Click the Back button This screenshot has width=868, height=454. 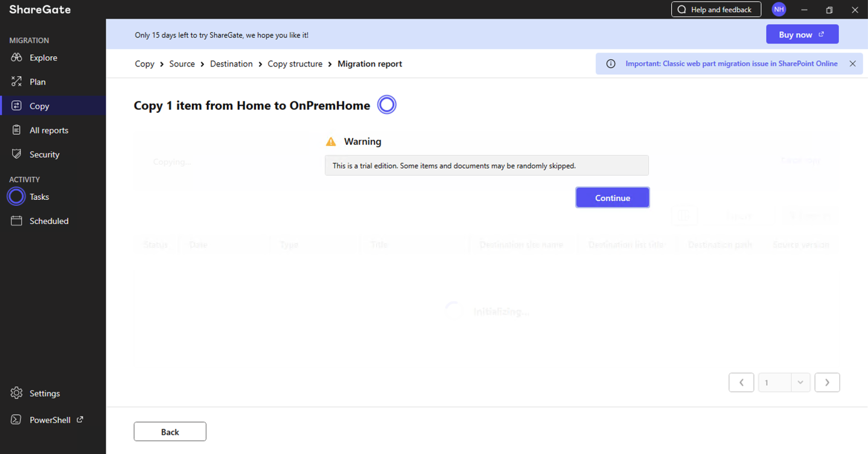[170, 432]
